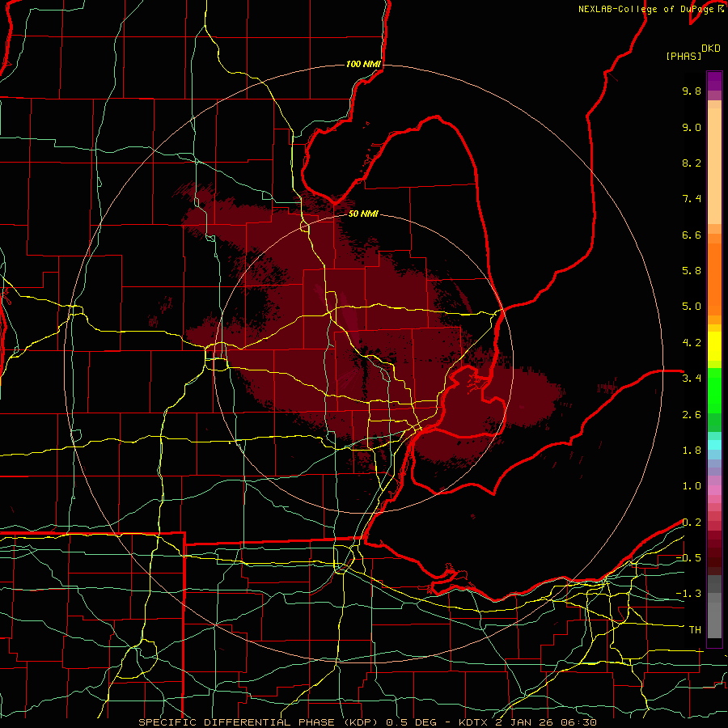Viewport: 728px width, 728px height.
Task: Click the 4.2 color scale value
Action: (x=692, y=343)
